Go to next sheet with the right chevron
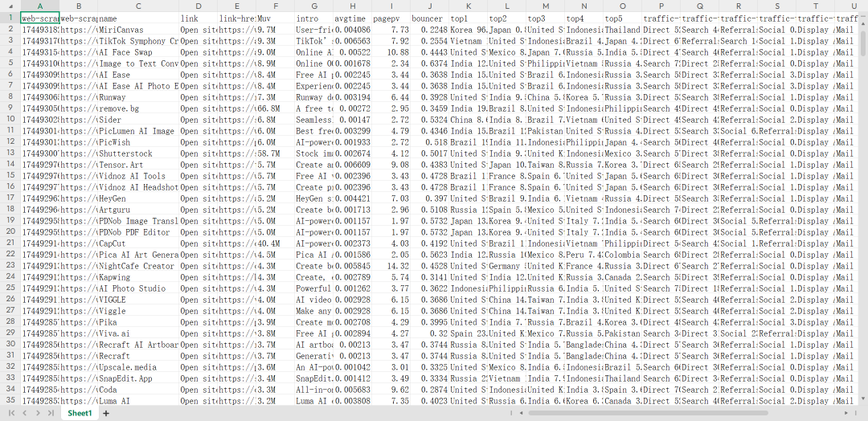This screenshot has width=868, height=421. [38, 413]
